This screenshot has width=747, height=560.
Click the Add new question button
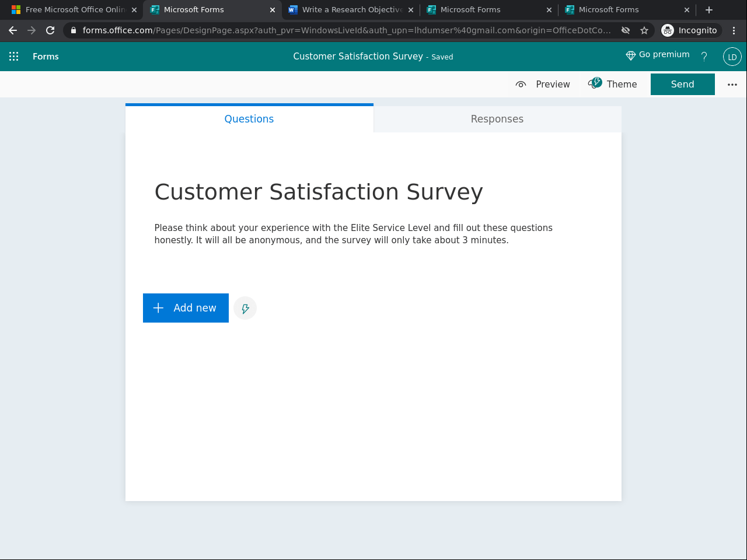click(x=186, y=308)
